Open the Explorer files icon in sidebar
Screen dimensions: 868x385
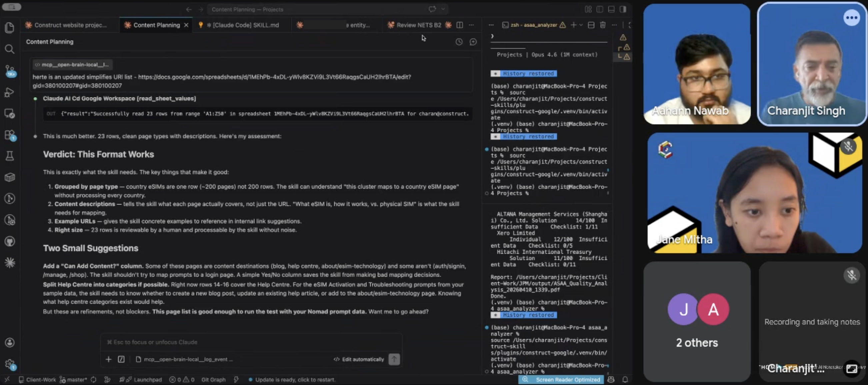click(x=9, y=28)
